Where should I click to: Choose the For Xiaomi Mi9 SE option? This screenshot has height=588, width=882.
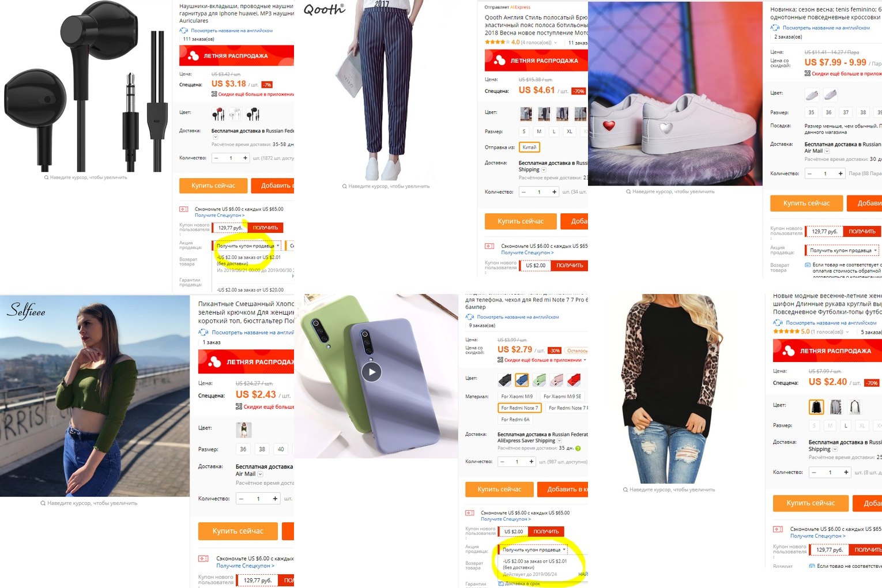[563, 397]
